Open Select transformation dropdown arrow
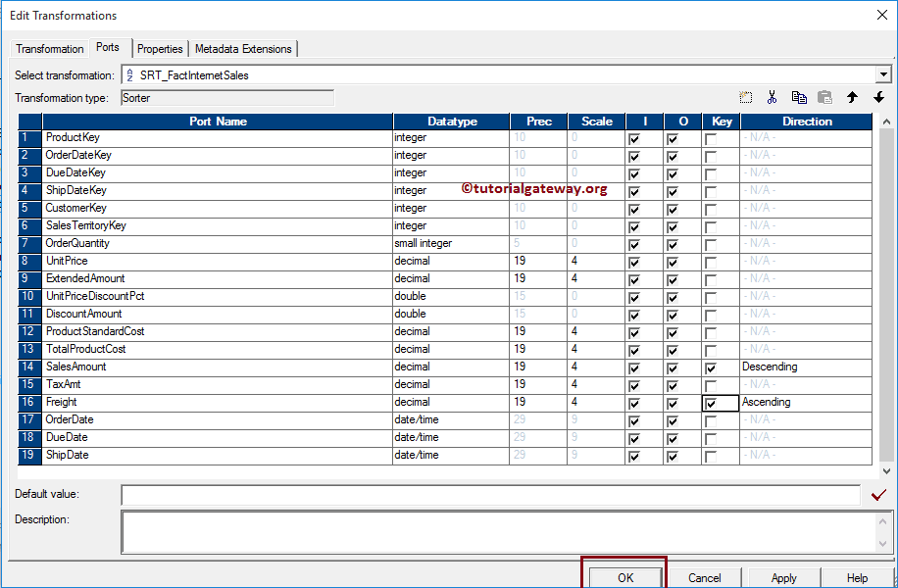Viewport: 898px width, 588px height. [883, 74]
